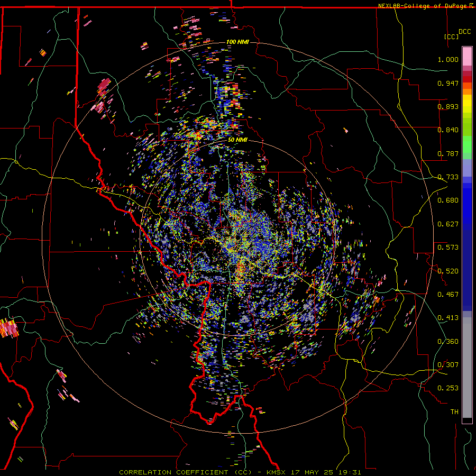Viewport: 476px width, 476px height.
Task: Click the 0.520 scale value
Action: click(x=448, y=271)
